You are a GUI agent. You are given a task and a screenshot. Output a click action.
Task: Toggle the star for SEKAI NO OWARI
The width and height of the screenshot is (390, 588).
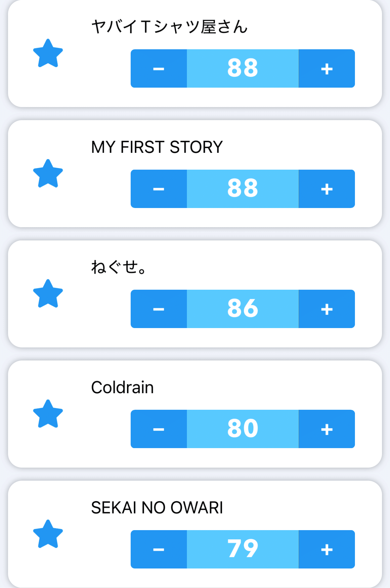tap(48, 534)
